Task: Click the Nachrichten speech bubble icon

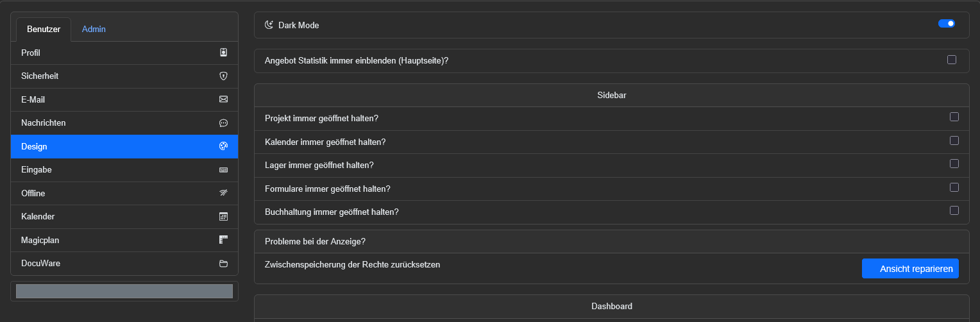Action: coord(223,123)
